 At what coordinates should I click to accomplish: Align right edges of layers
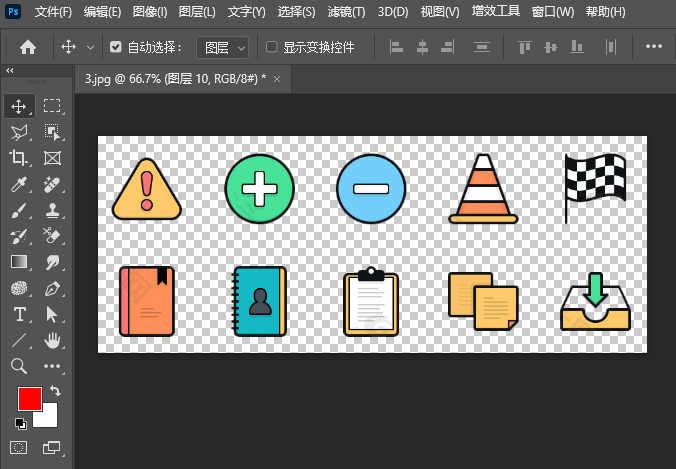(x=448, y=47)
